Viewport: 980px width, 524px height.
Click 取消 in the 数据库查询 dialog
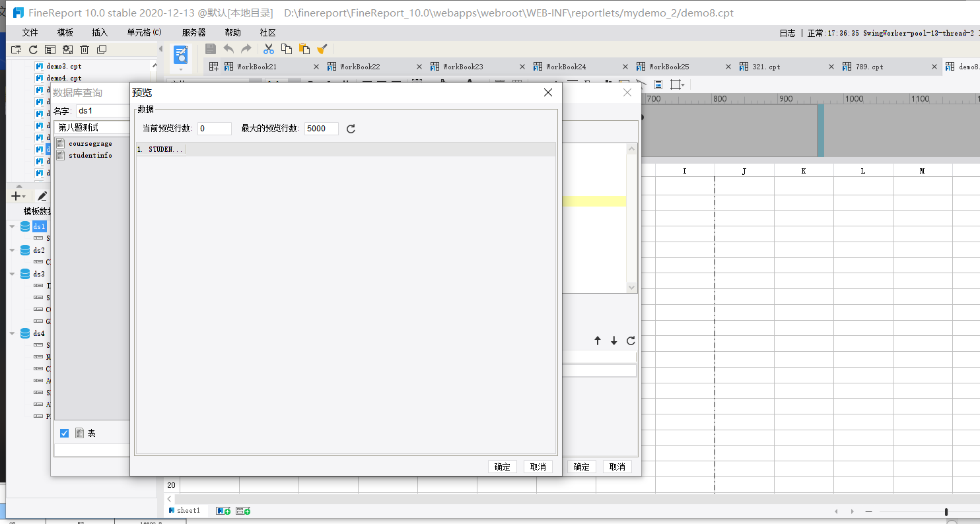pyautogui.click(x=617, y=467)
